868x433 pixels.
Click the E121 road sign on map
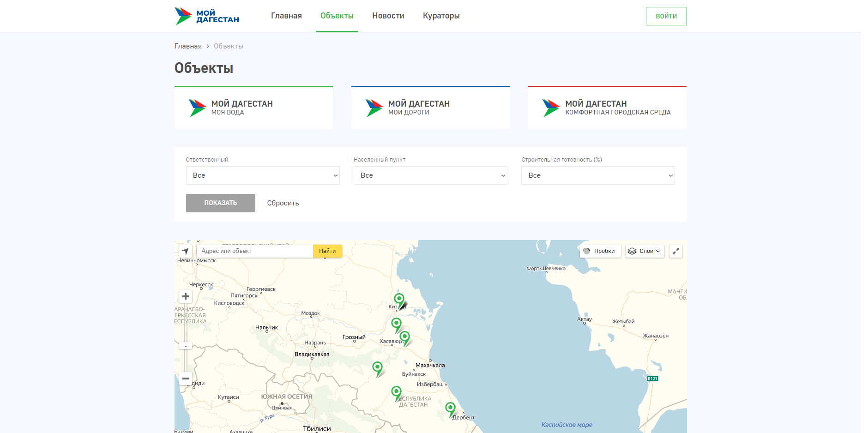(652, 379)
